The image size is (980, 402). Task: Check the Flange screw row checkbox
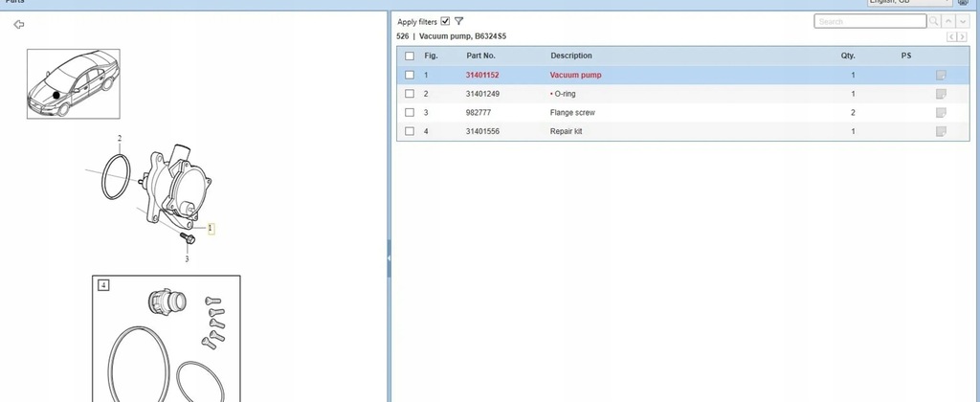410,113
